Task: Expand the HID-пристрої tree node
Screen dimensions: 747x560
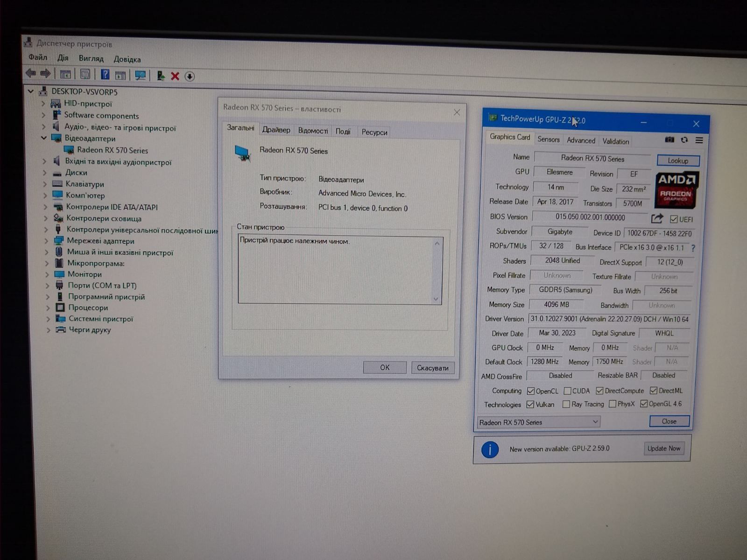Action: point(43,103)
